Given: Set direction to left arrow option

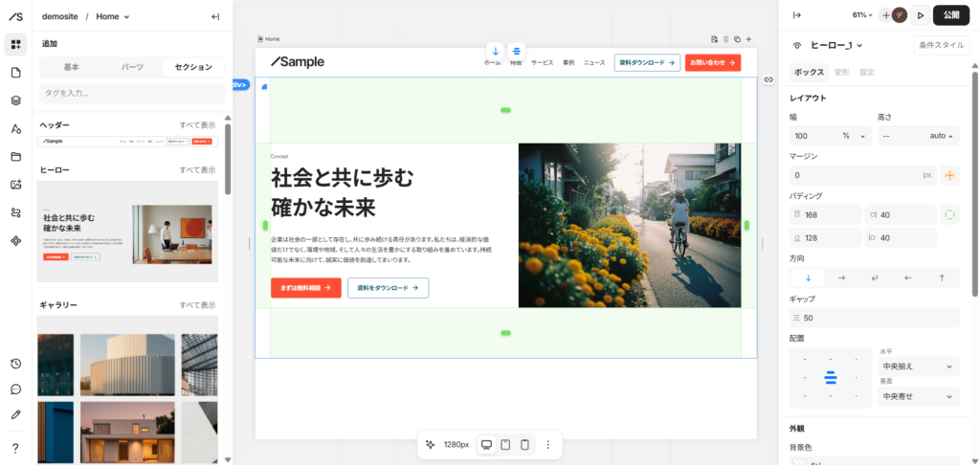Looking at the screenshot, I should 909,277.
